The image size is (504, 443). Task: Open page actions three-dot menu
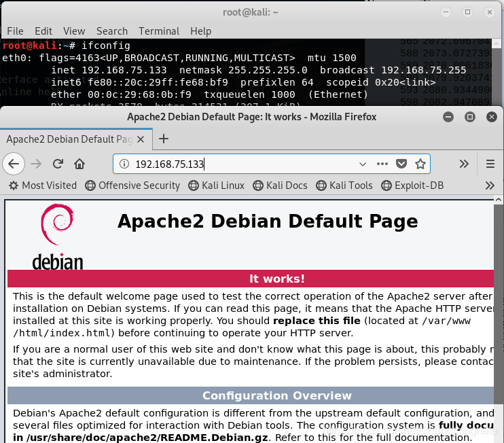pyautogui.click(x=382, y=164)
